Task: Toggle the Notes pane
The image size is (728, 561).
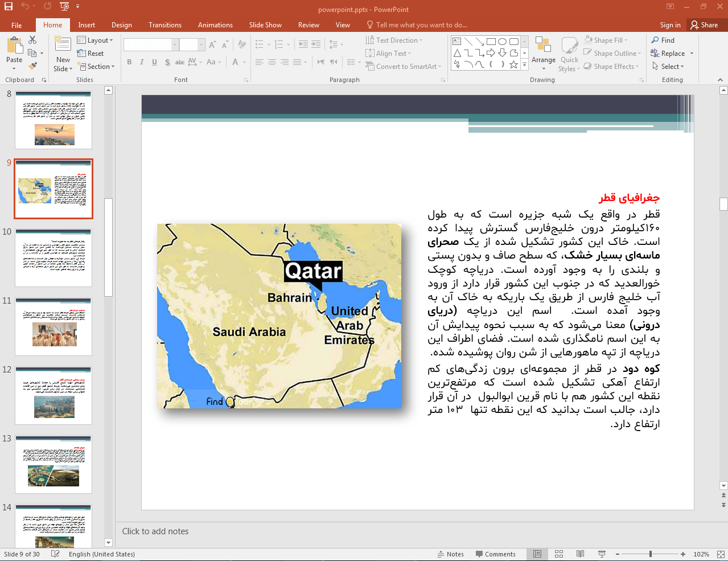Action: pyautogui.click(x=451, y=554)
